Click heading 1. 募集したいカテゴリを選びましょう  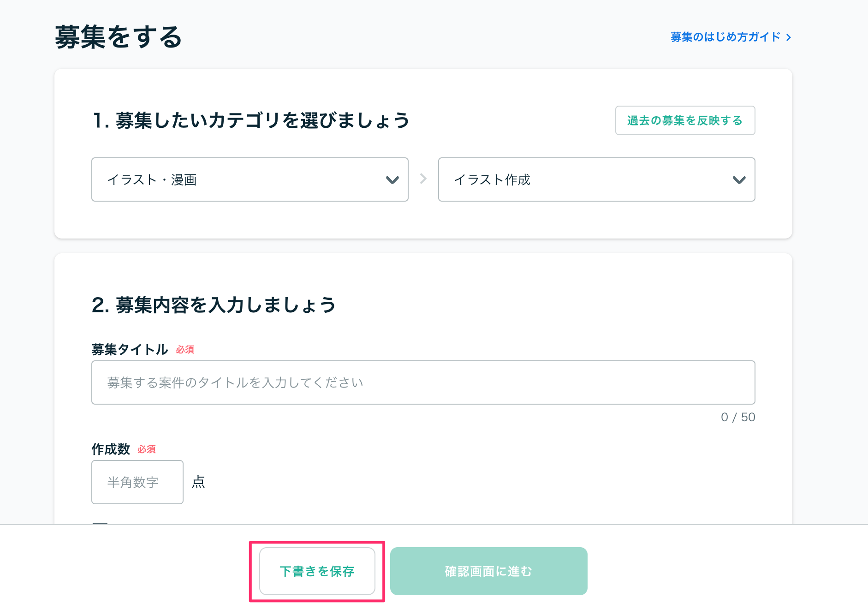(x=251, y=120)
